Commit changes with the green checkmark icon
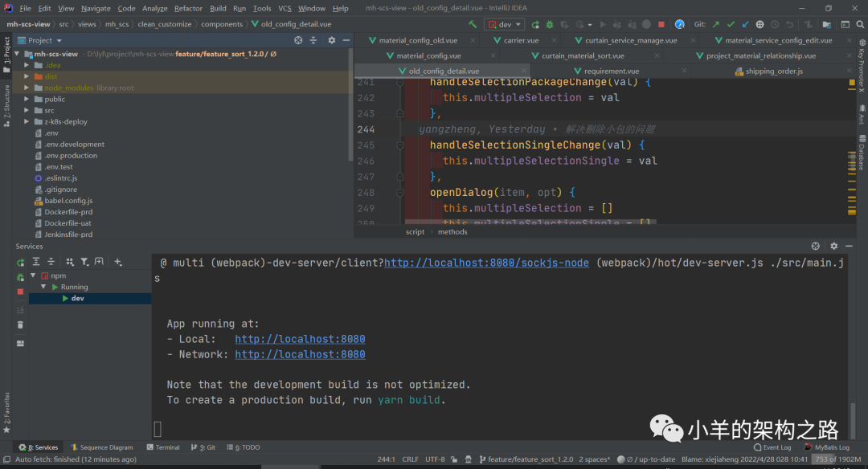The width and height of the screenshot is (868, 469). point(731,24)
